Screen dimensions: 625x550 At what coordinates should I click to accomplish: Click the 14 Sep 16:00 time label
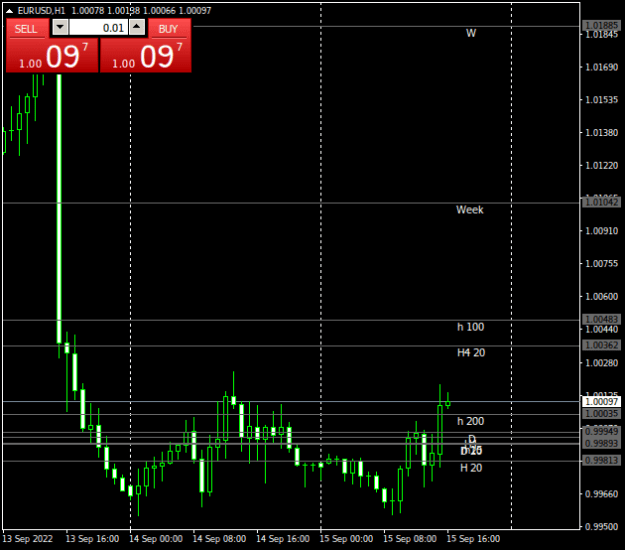point(283,539)
